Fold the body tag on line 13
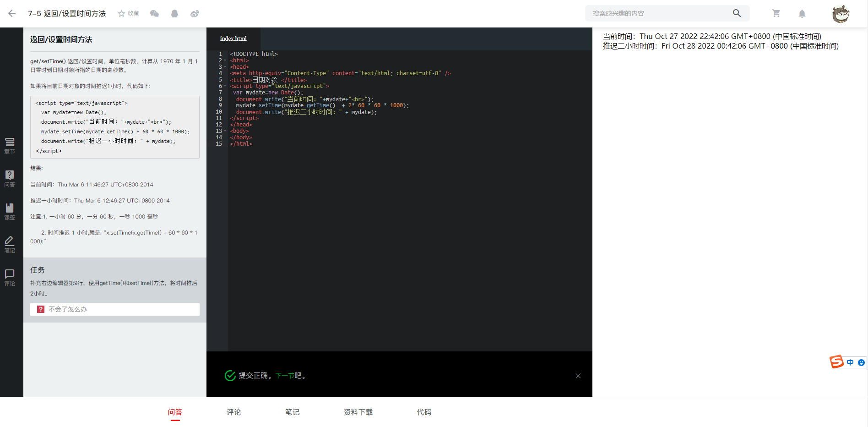The image size is (868, 427). (225, 131)
